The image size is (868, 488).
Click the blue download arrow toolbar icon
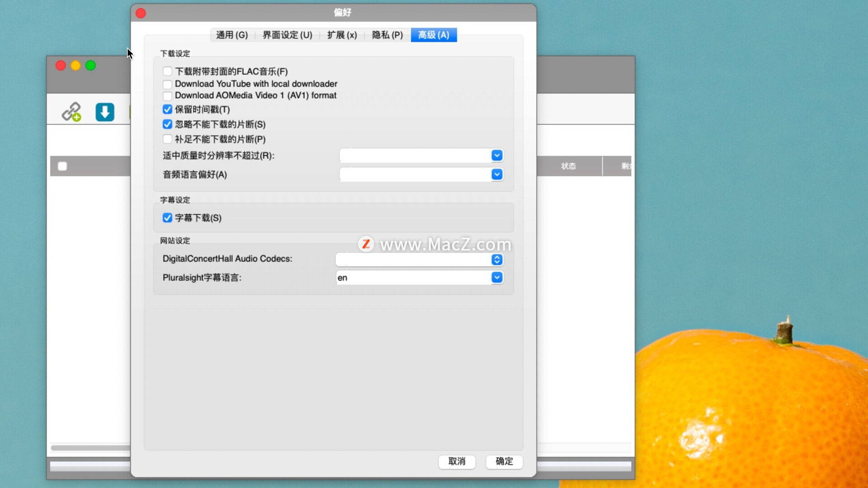click(x=105, y=112)
